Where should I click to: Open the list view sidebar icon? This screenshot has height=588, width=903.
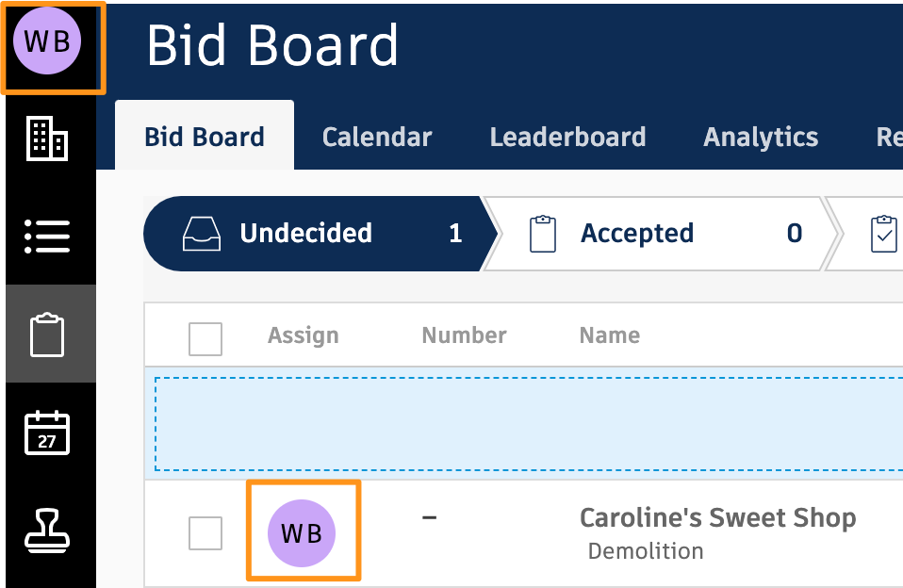(x=47, y=236)
